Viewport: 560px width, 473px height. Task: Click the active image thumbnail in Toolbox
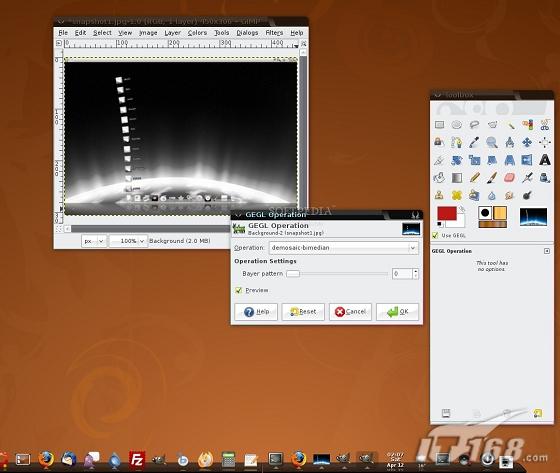pos(533,217)
